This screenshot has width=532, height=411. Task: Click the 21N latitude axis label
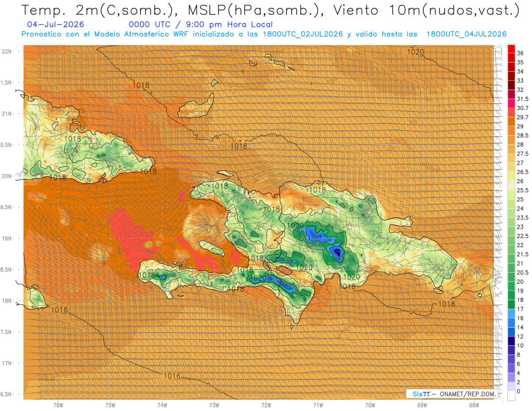[x=6, y=114]
